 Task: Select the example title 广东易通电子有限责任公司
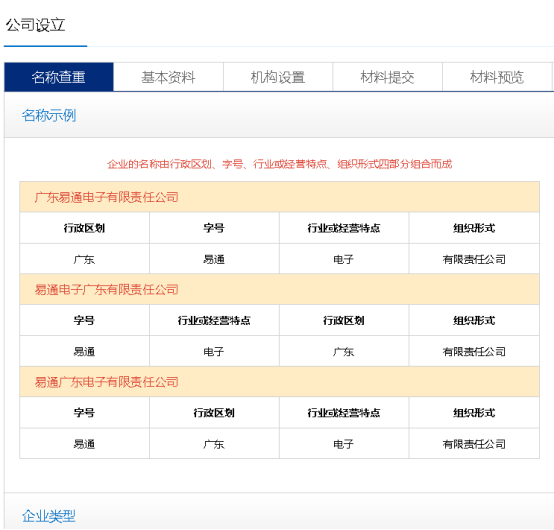click(106, 197)
